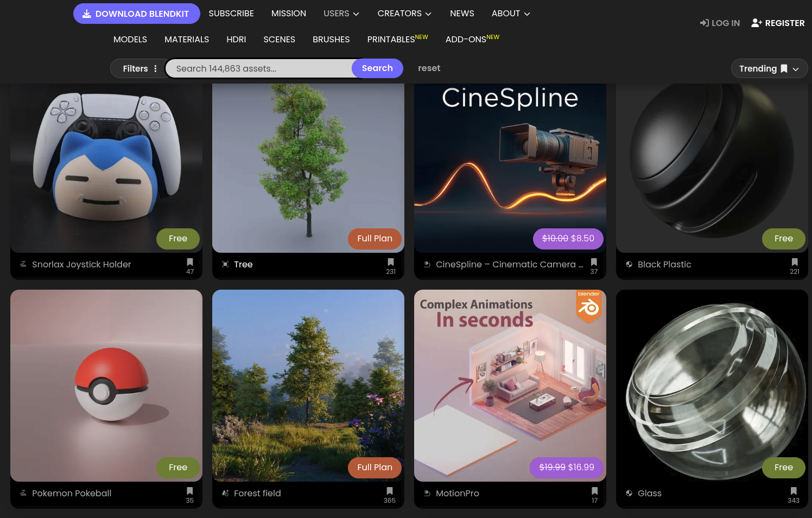Open the Tree model thumbnail
The image size is (812, 518).
(x=308, y=168)
